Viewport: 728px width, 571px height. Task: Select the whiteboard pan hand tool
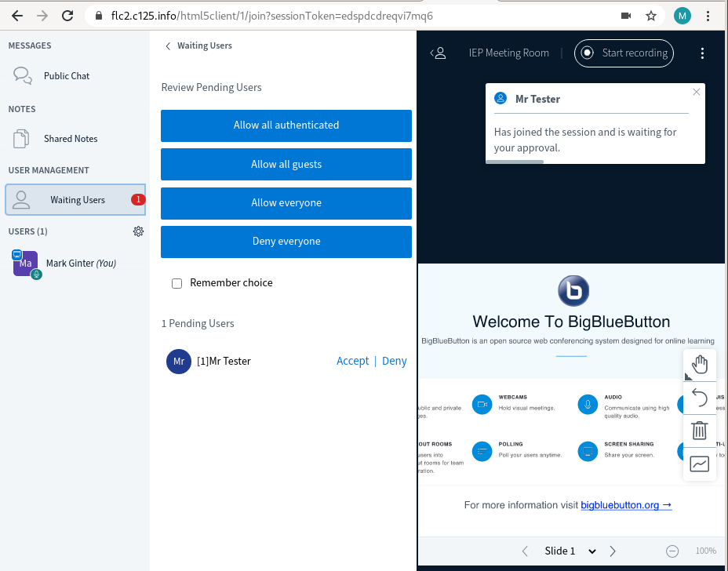coord(699,365)
